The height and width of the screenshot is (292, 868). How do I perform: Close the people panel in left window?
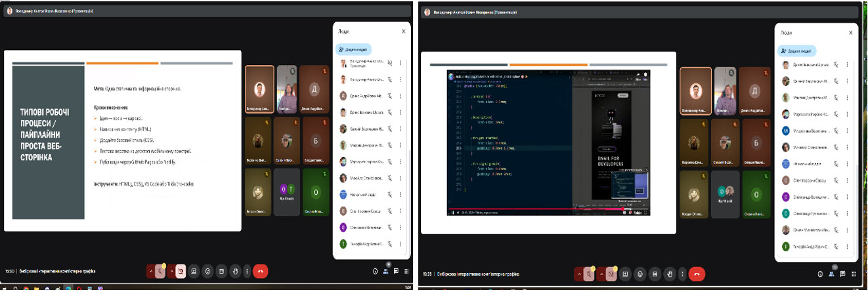[x=404, y=31]
